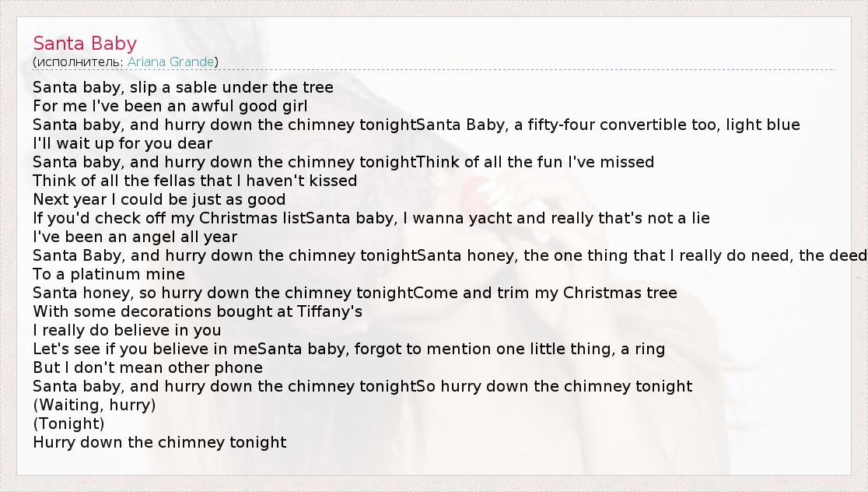This screenshot has height=492, width=868.
Task: Click the '(Waiting, hurry)' lyric line
Action: (94, 405)
